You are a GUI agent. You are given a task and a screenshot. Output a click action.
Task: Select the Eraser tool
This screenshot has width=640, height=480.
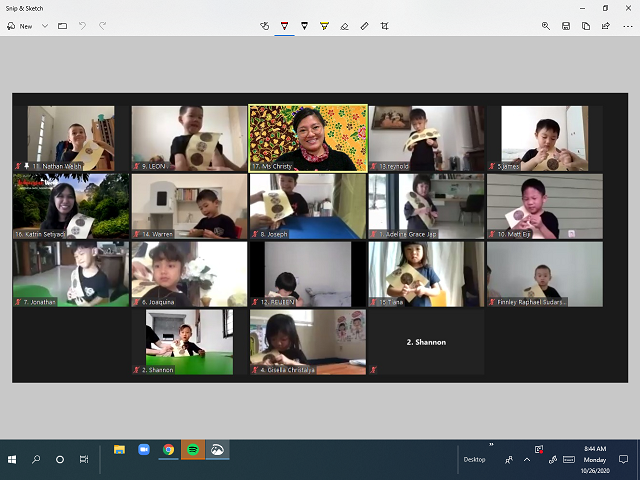click(344, 26)
